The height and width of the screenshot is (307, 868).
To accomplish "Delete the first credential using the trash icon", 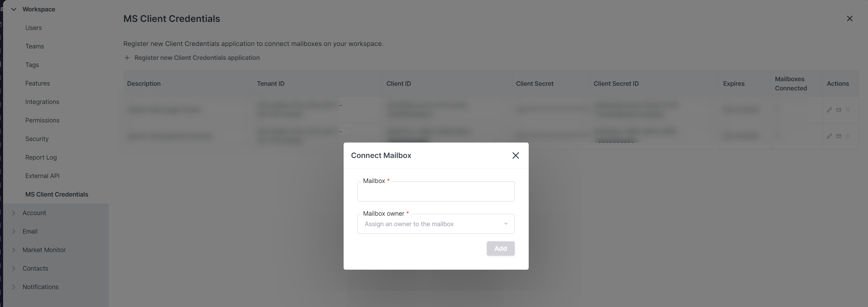I will coord(849,110).
